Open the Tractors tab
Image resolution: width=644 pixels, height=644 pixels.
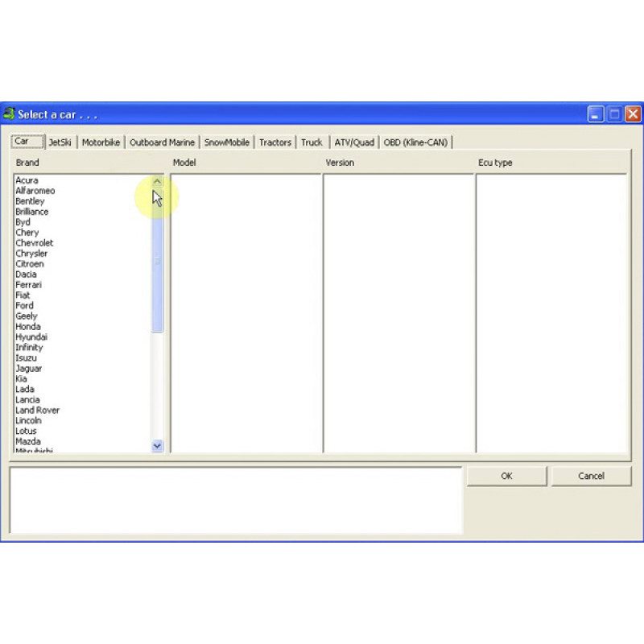pos(275,141)
